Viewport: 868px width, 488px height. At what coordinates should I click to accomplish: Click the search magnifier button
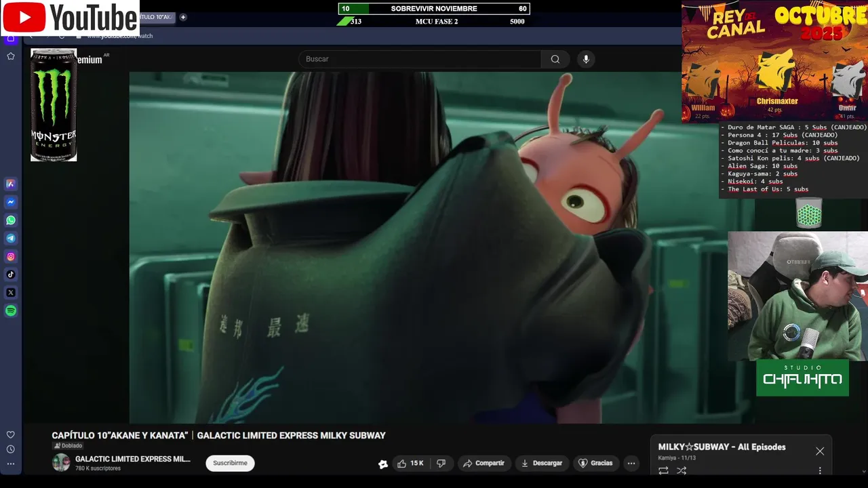pyautogui.click(x=555, y=59)
